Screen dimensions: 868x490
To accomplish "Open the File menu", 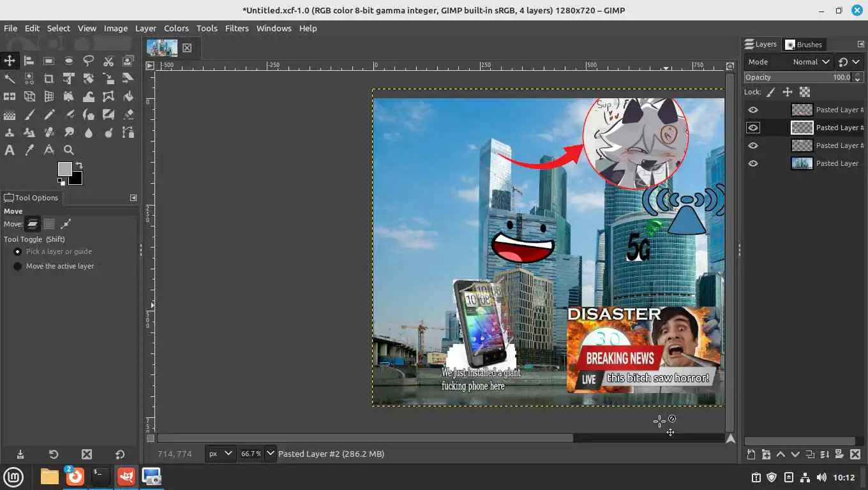I will tap(10, 28).
